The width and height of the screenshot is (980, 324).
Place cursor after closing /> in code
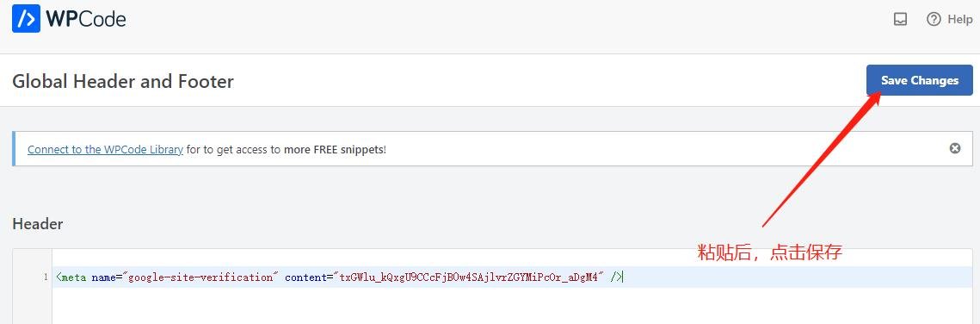622,277
